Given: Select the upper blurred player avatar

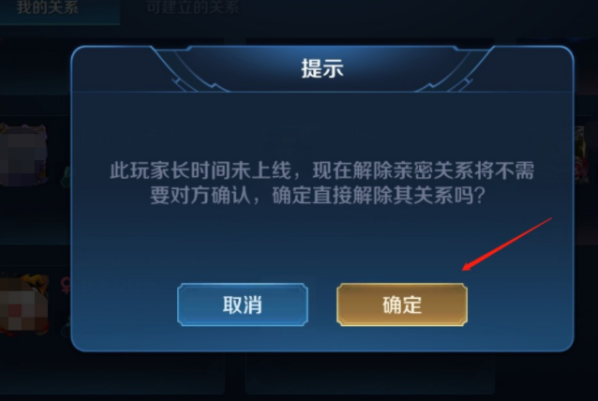Looking at the screenshot, I should [x=24, y=155].
